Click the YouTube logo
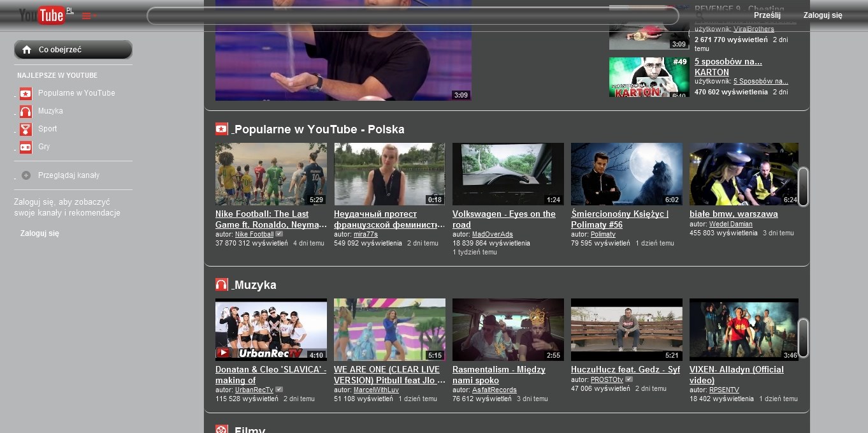Image resolution: width=868 pixels, height=433 pixels. point(42,15)
